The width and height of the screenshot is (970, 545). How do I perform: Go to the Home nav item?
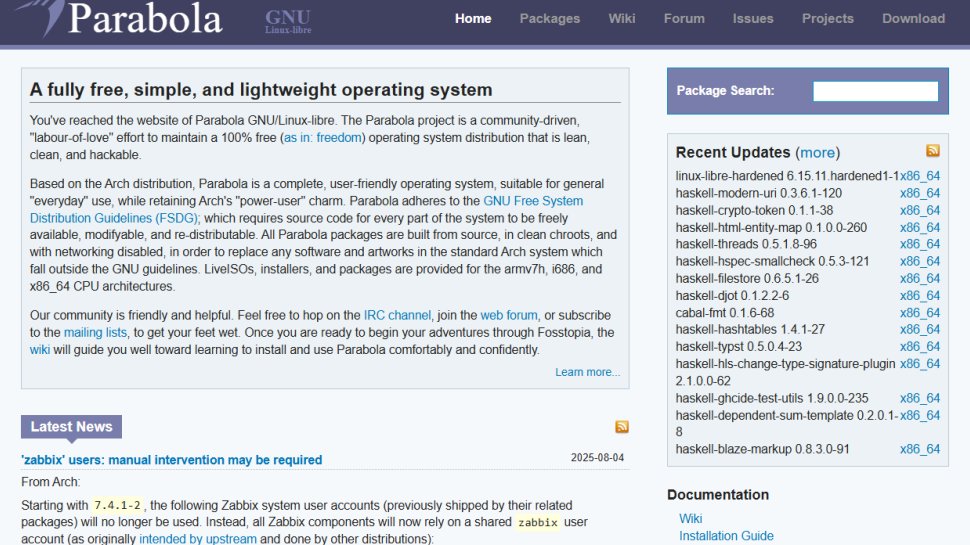tap(473, 19)
